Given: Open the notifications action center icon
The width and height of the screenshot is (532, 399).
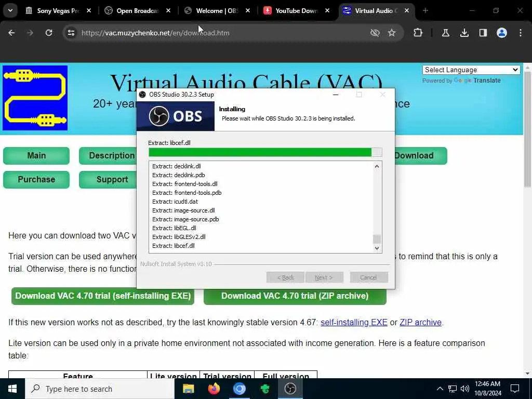Looking at the screenshot, I should 515,389.
